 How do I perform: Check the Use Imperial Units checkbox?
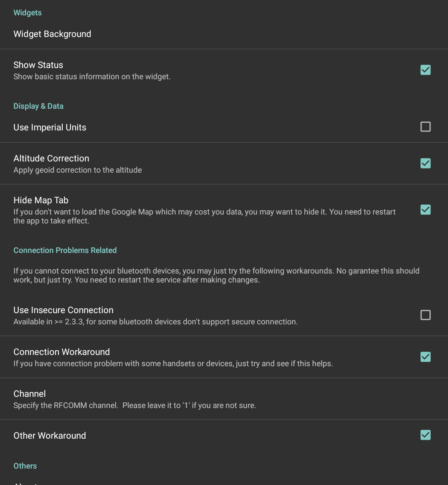tap(425, 127)
